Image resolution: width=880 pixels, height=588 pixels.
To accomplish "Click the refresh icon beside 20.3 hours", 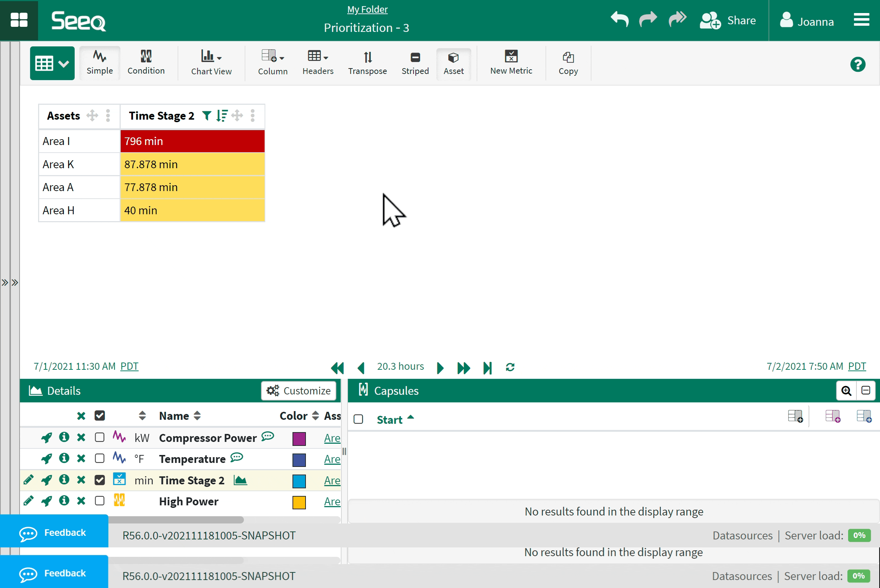I will click(x=510, y=367).
